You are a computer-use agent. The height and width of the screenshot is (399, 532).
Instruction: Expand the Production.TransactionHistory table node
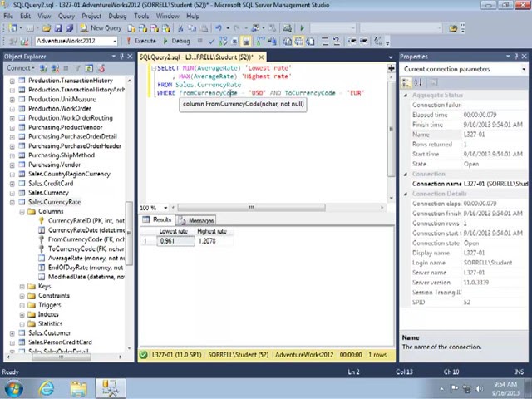coord(12,81)
